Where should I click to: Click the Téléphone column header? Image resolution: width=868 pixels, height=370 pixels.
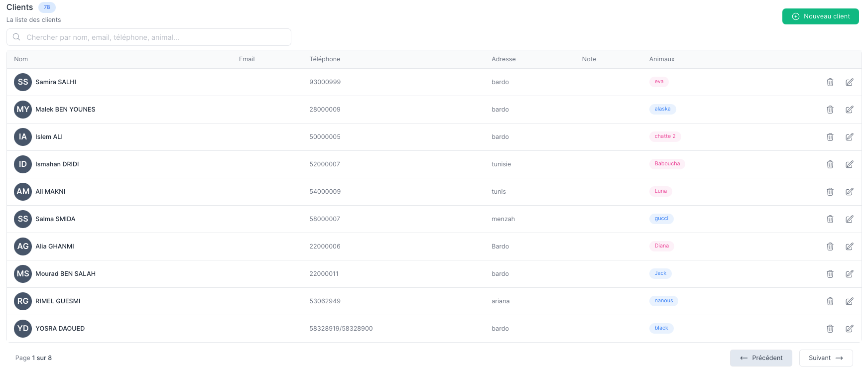click(325, 59)
